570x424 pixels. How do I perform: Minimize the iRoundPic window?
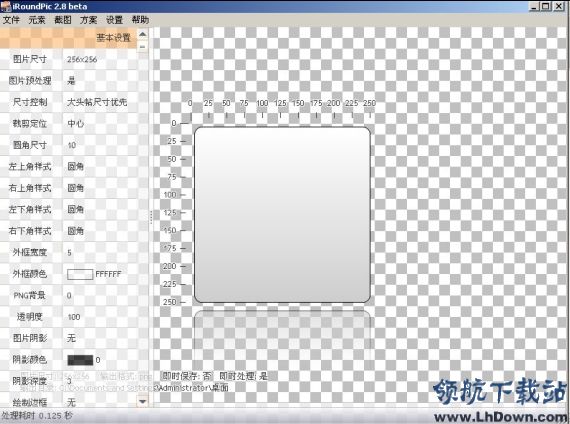pyautogui.click(x=534, y=6)
